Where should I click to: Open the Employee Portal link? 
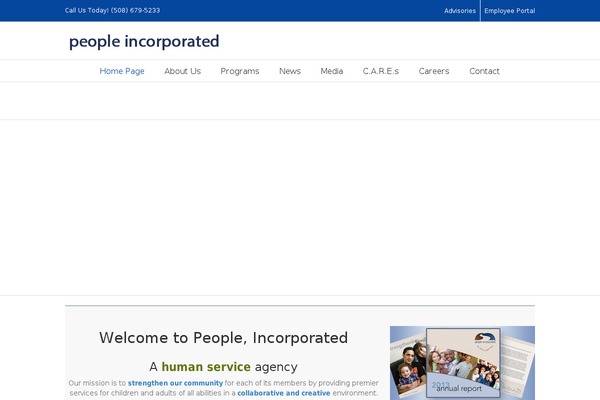pyautogui.click(x=510, y=11)
